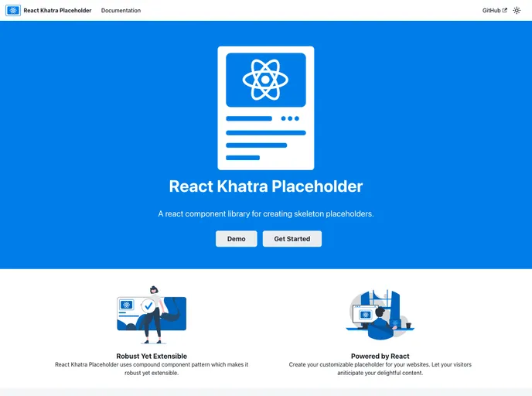Click the navbar placeholder logo icon
Viewport: 532px width, 396px height.
[x=13, y=11]
